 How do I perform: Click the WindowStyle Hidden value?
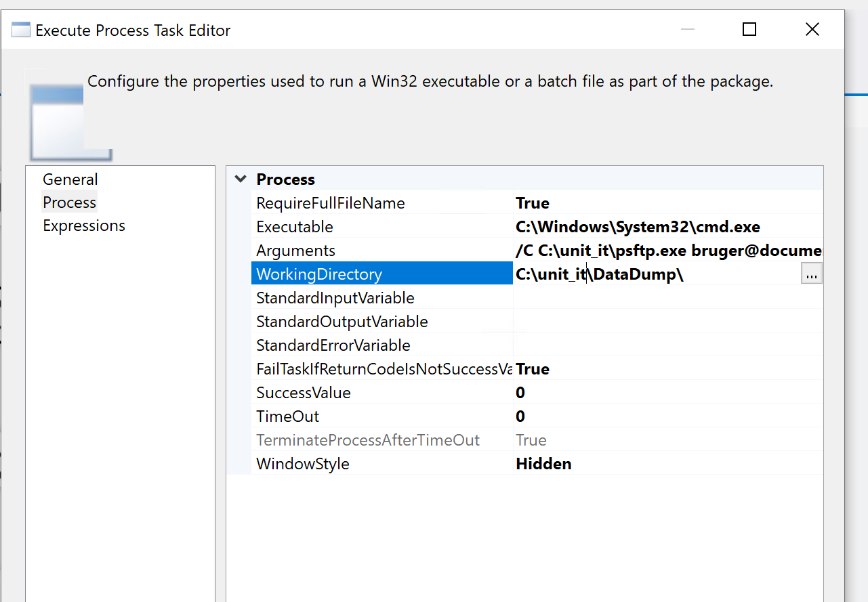[x=543, y=464]
